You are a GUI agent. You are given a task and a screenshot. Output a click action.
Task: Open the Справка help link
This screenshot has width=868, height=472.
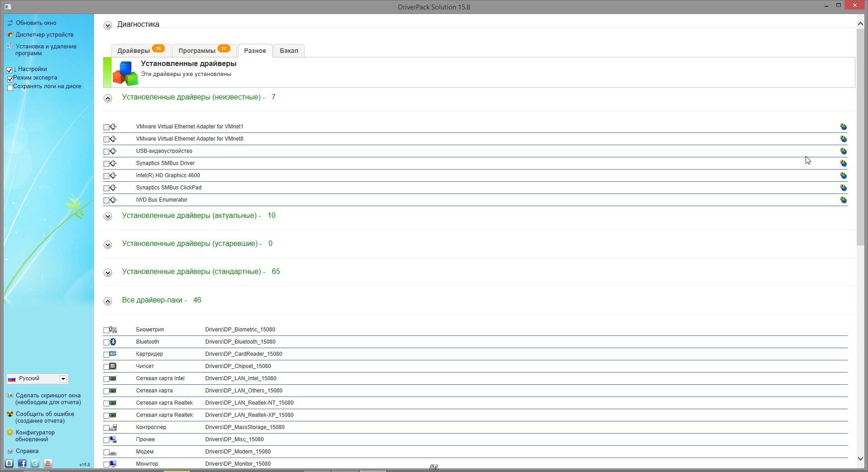27,451
